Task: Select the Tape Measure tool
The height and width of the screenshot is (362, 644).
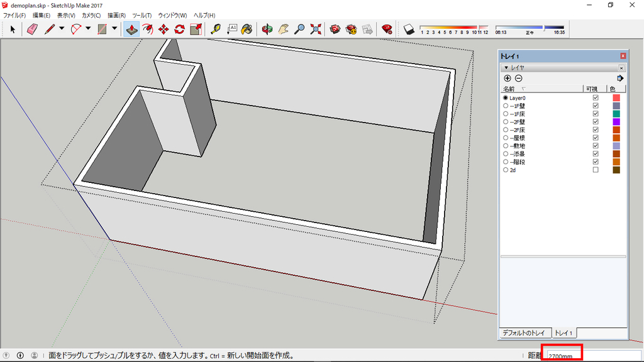Action: pos(216,29)
